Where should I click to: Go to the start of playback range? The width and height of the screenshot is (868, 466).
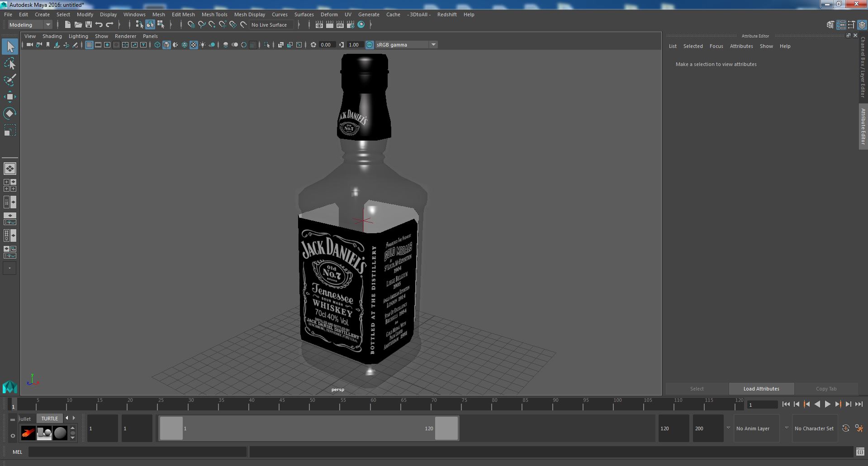tap(786, 405)
